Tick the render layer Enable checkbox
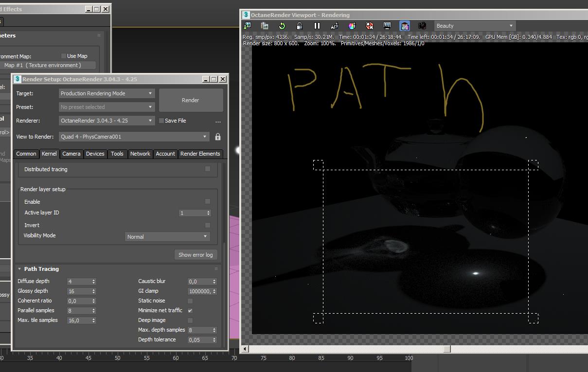The image size is (588, 372). click(208, 201)
